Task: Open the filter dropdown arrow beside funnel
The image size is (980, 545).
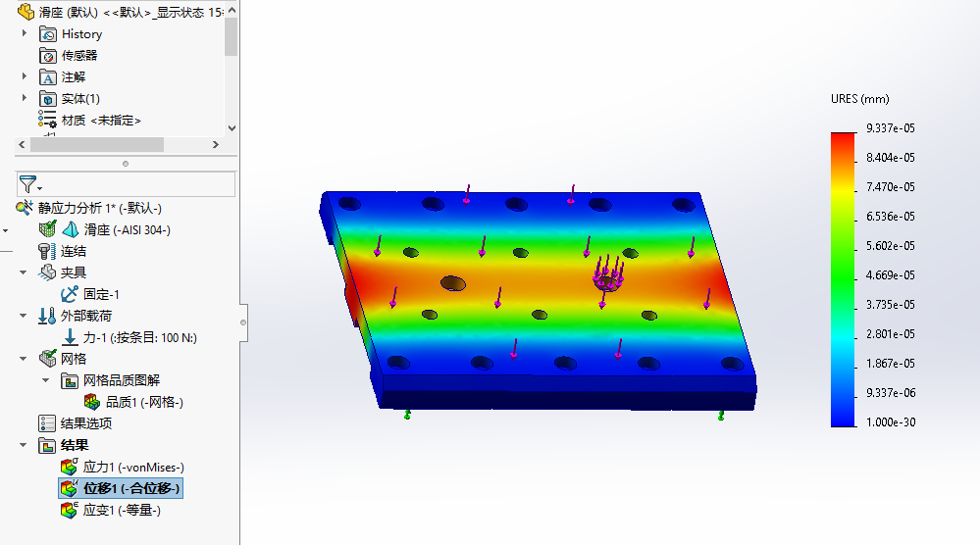Action: [x=40, y=187]
